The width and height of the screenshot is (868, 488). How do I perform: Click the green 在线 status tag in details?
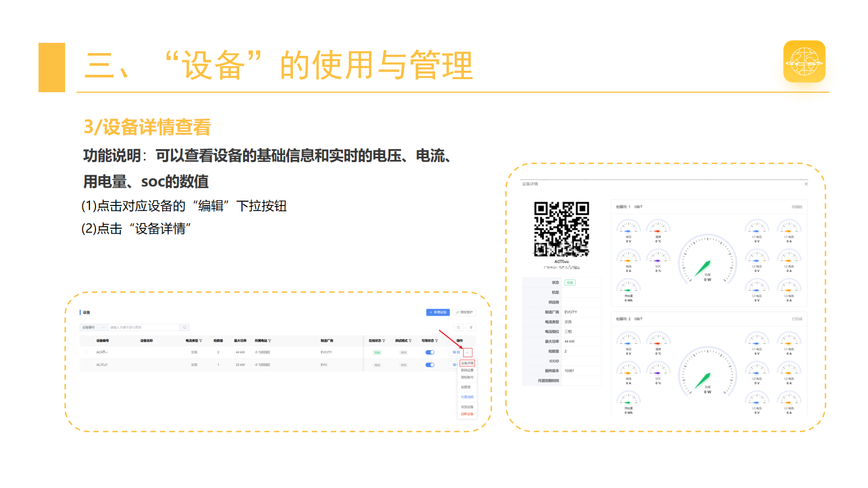click(x=570, y=282)
